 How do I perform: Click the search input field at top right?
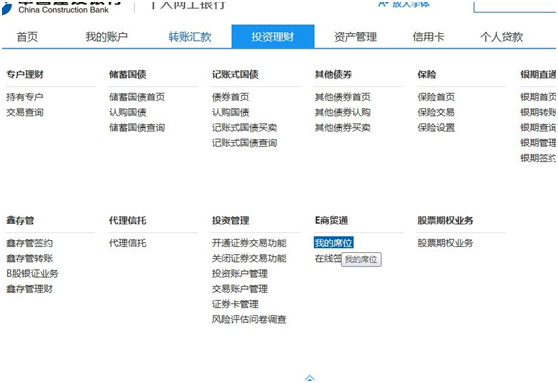(515, 6)
